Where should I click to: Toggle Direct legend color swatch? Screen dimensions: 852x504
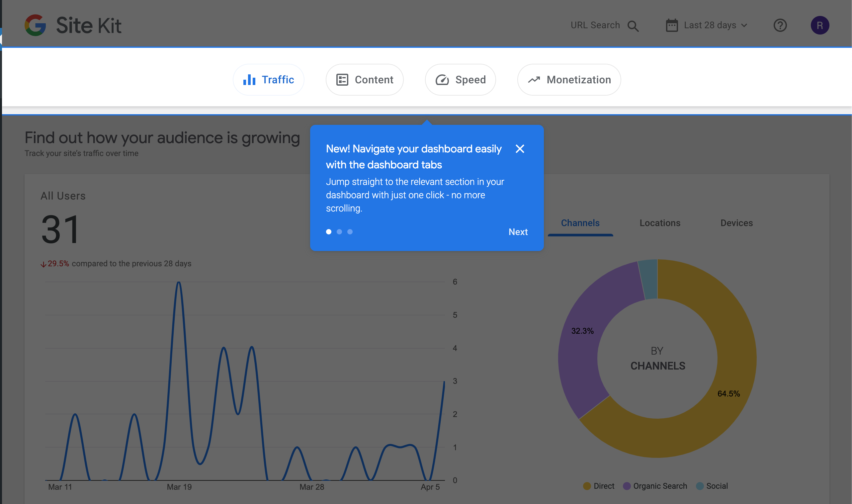pyautogui.click(x=586, y=486)
